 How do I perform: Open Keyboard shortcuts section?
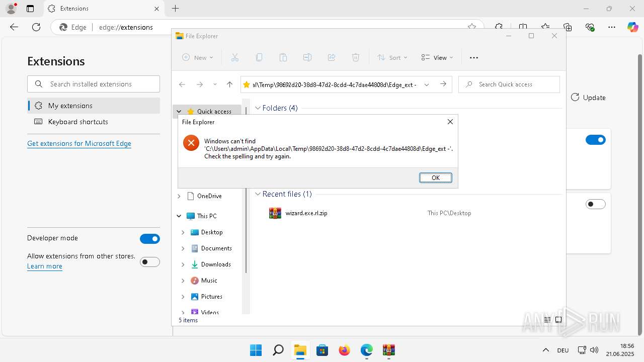[94, 122]
